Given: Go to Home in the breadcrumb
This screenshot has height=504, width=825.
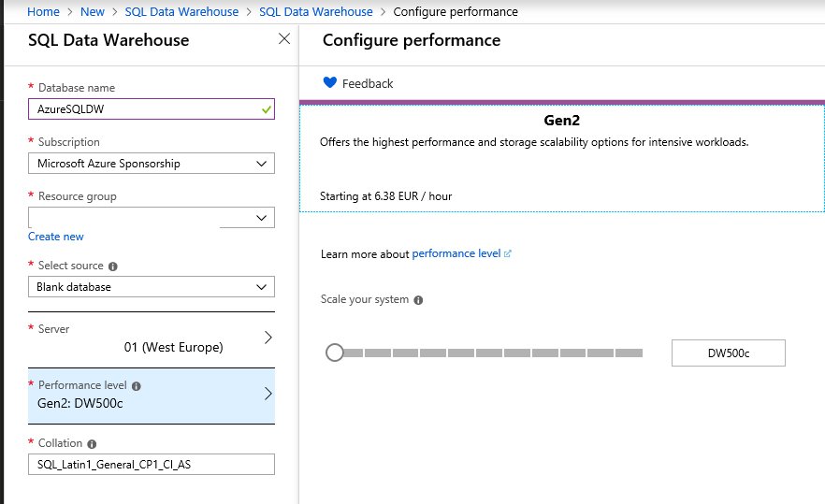Looking at the screenshot, I should coord(43,11).
